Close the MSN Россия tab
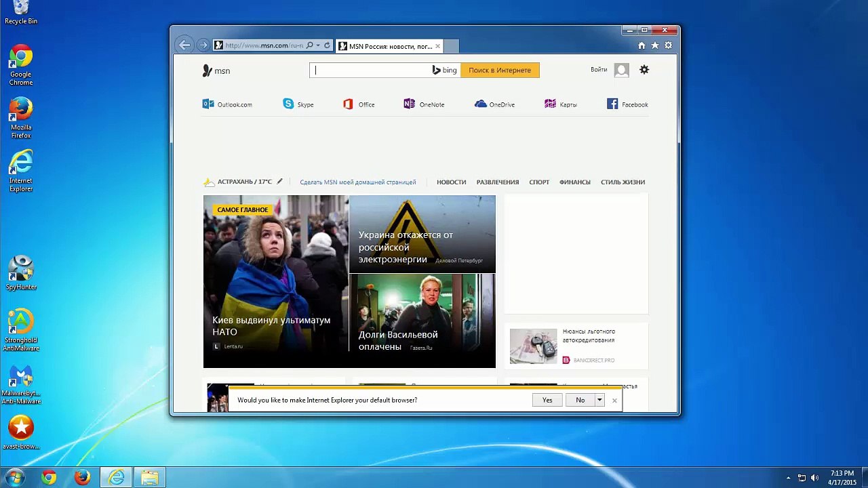The width and height of the screenshot is (868, 488). coord(437,46)
